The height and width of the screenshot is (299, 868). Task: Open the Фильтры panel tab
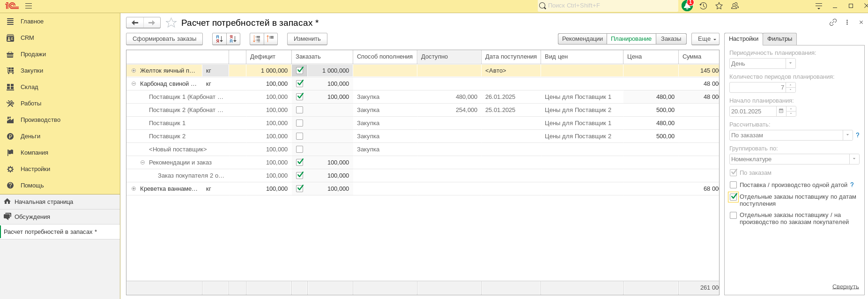pyautogui.click(x=779, y=39)
